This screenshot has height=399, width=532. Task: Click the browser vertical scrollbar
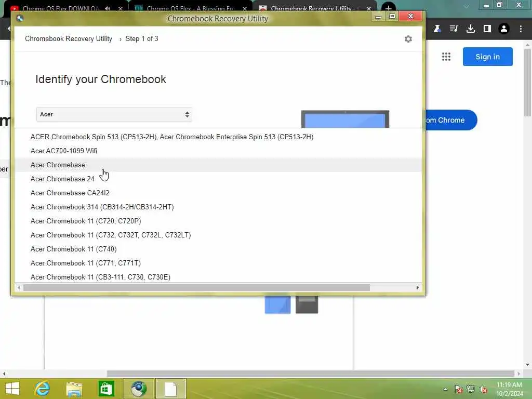527,83
